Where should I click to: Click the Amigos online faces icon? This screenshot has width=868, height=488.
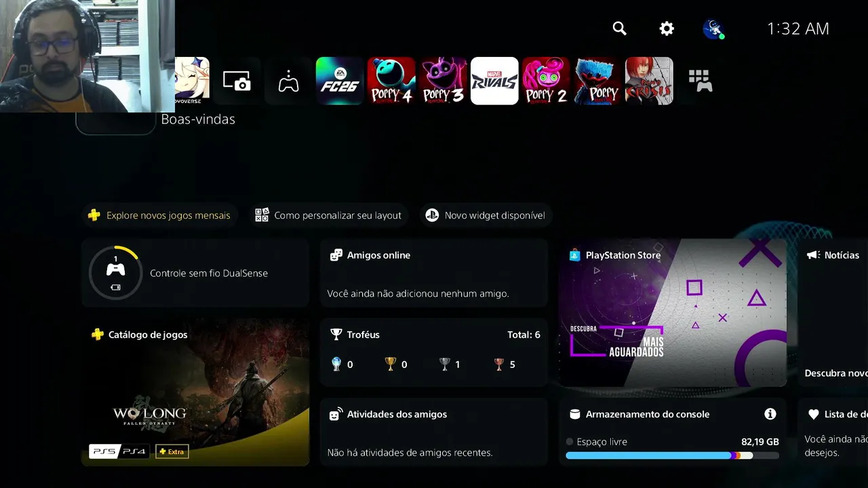336,256
